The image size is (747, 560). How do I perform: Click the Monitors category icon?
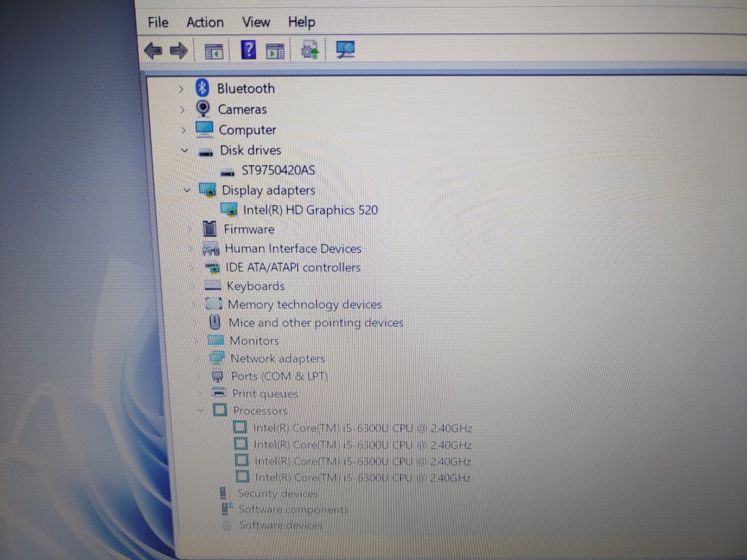pos(216,340)
